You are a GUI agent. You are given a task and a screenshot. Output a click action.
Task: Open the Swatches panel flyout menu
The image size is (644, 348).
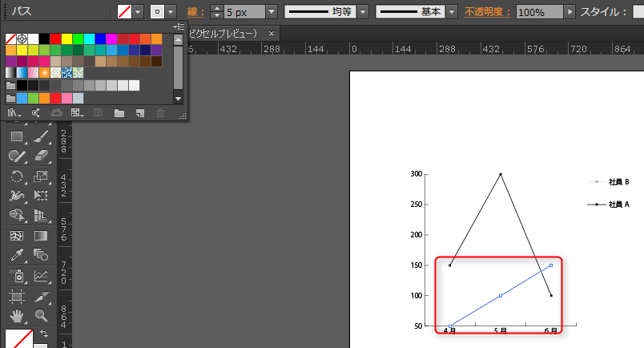coord(179,26)
